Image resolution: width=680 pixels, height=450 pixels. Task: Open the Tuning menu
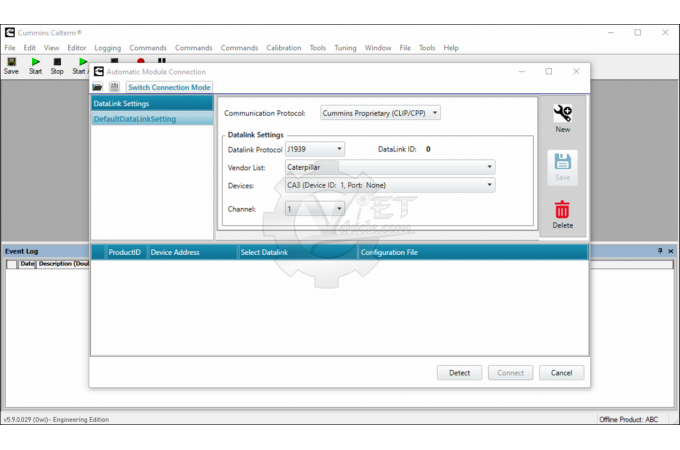click(x=345, y=48)
